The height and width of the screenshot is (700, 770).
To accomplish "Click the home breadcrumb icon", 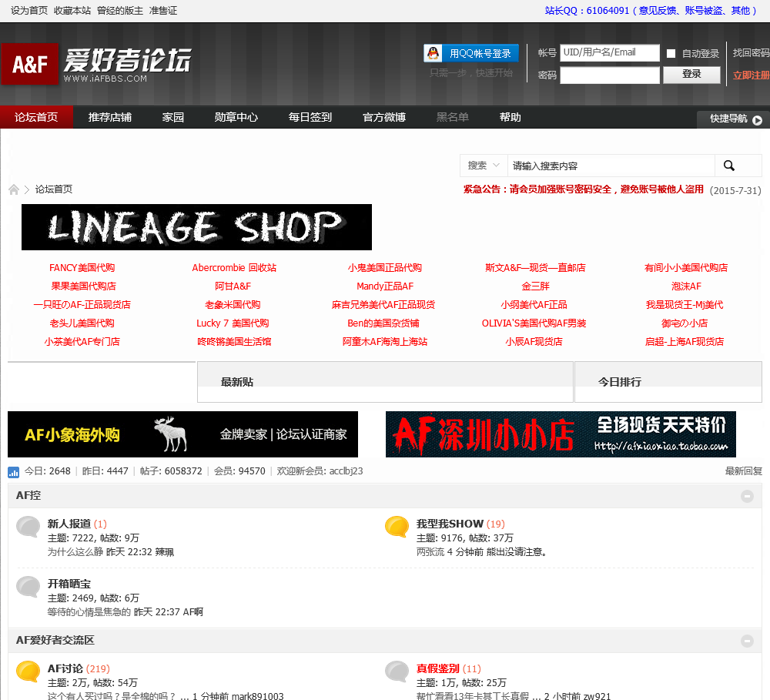I will 14,189.
